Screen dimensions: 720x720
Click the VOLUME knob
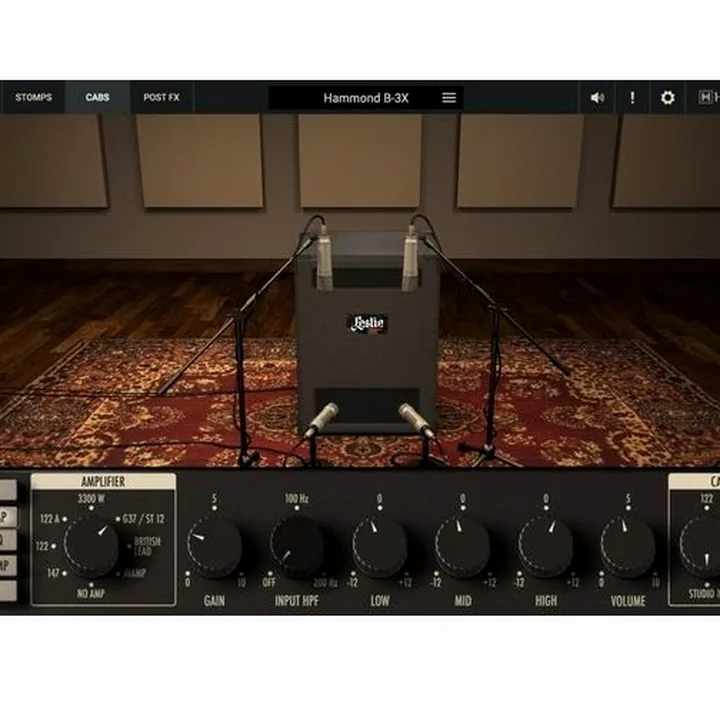628,546
